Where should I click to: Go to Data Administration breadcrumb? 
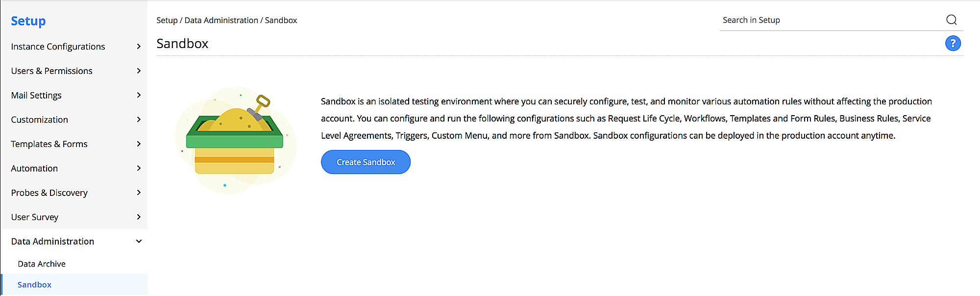click(221, 20)
